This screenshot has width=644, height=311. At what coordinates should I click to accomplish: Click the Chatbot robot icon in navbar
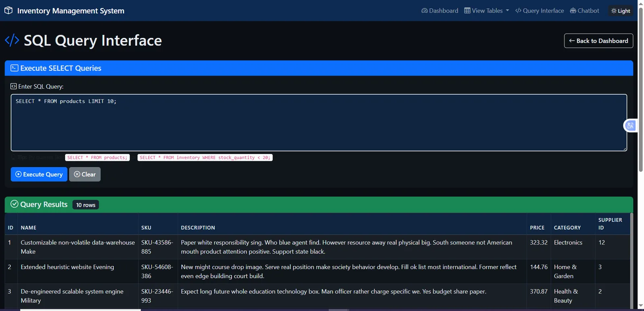[573, 10]
